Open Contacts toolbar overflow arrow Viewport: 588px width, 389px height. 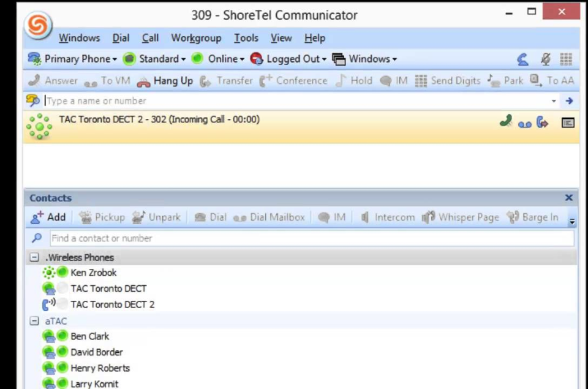tap(572, 221)
